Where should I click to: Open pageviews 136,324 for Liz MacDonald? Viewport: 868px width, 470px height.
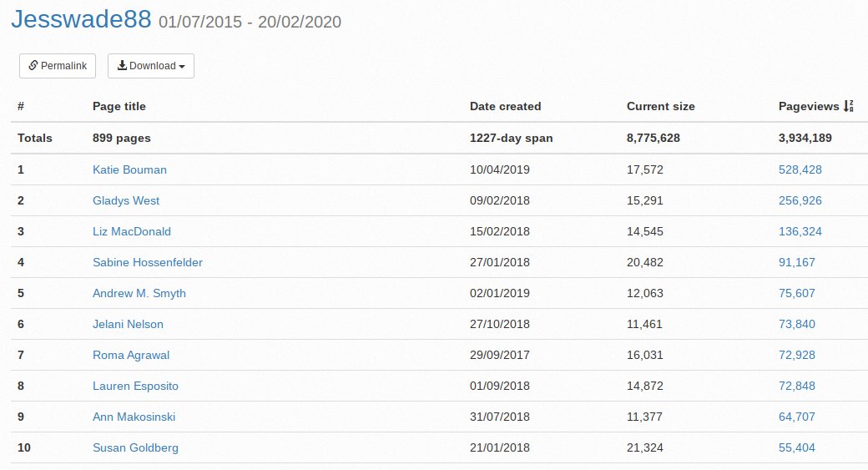[x=800, y=232]
